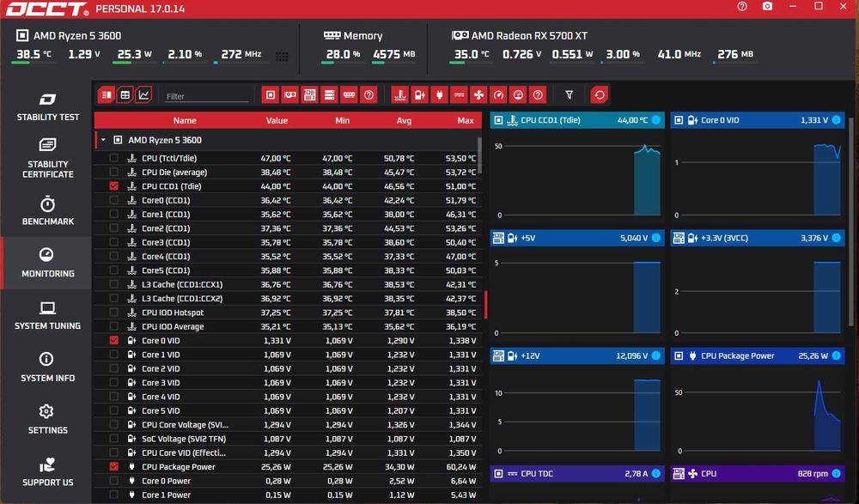Open info for CPU CCD1 (Tdie) graph
Screen dimensions: 859x504
click(655, 120)
